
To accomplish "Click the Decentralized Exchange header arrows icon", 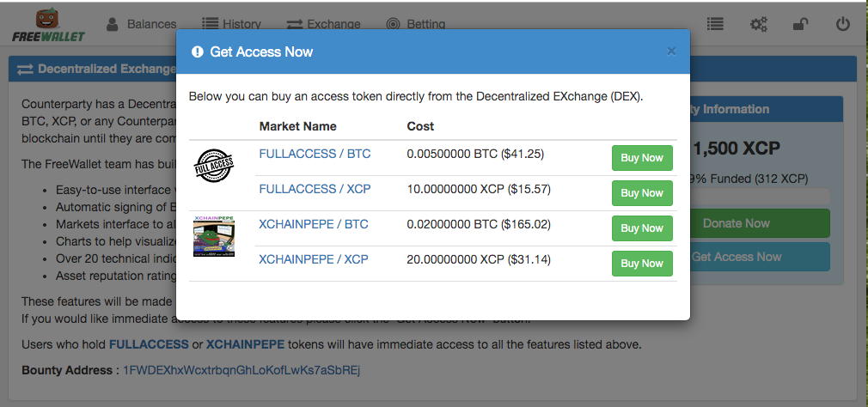I will (25, 70).
